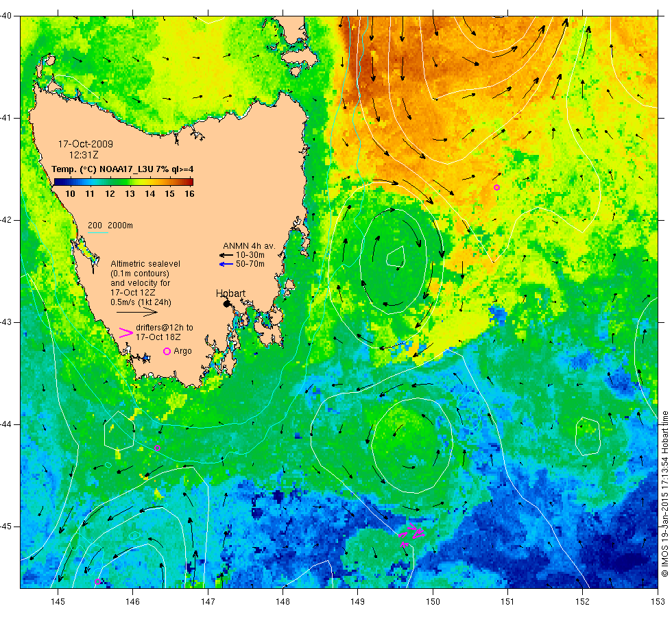Click the black 10-30m ANMN arrow symbol
The width and height of the screenshot is (672, 617).
coord(226,255)
